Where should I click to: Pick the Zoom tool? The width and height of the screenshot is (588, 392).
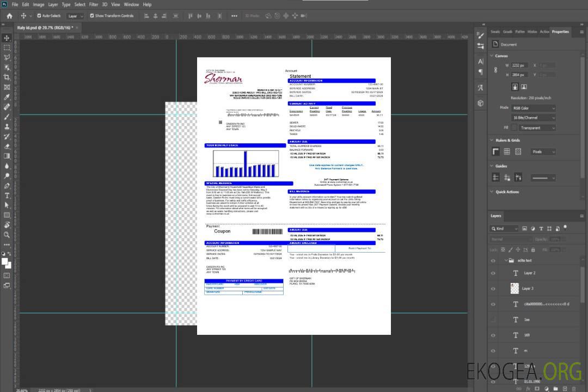click(7, 235)
